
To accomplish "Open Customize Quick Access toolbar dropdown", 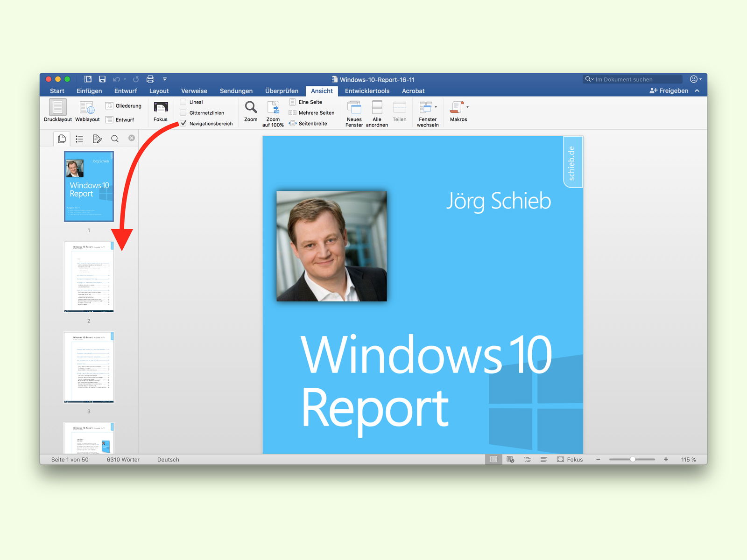I will (x=165, y=79).
